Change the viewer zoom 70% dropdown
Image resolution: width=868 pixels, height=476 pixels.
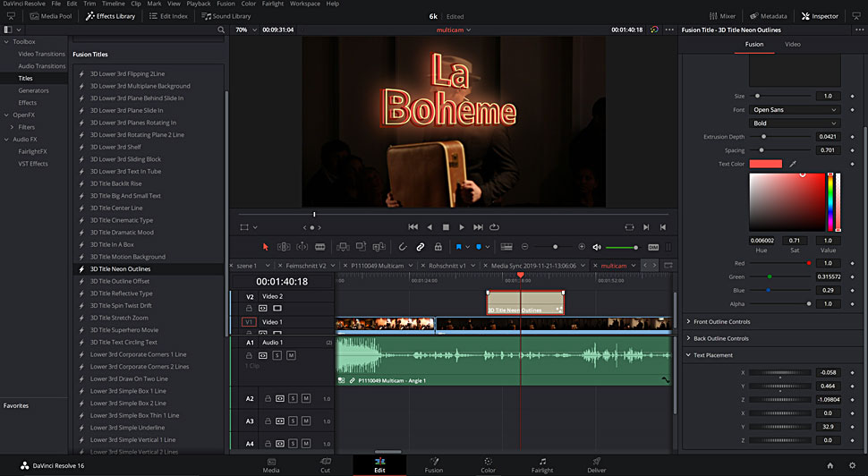246,30
